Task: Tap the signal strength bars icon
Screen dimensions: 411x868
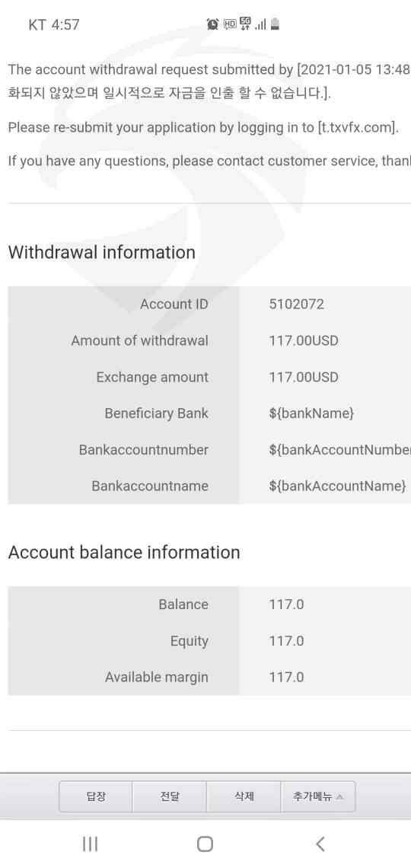Action: click(x=260, y=24)
